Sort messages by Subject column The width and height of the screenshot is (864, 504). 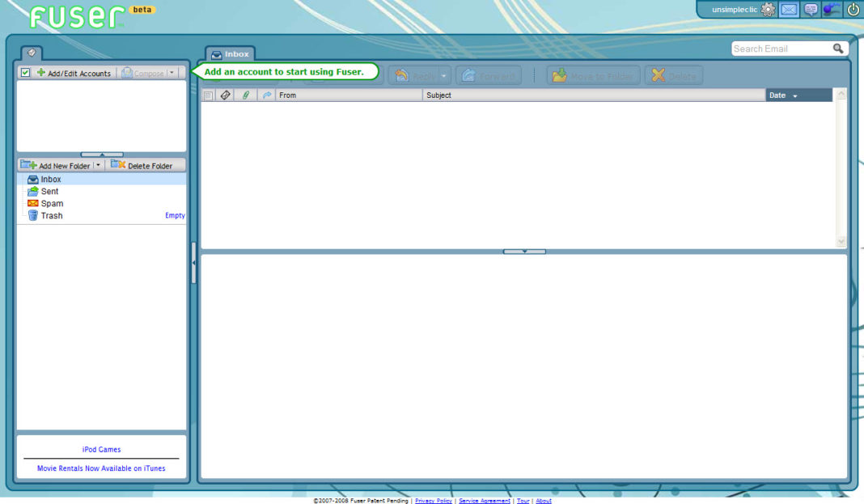(x=594, y=95)
